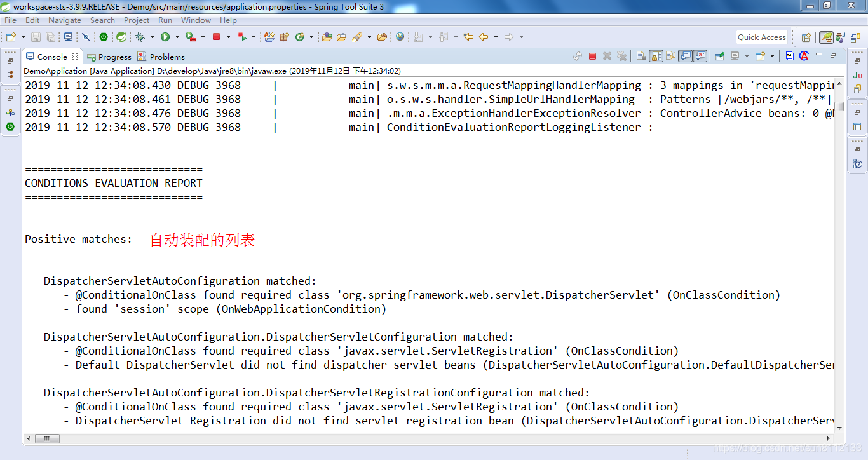Open the Open Console dropdown arrow

coord(772,56)
